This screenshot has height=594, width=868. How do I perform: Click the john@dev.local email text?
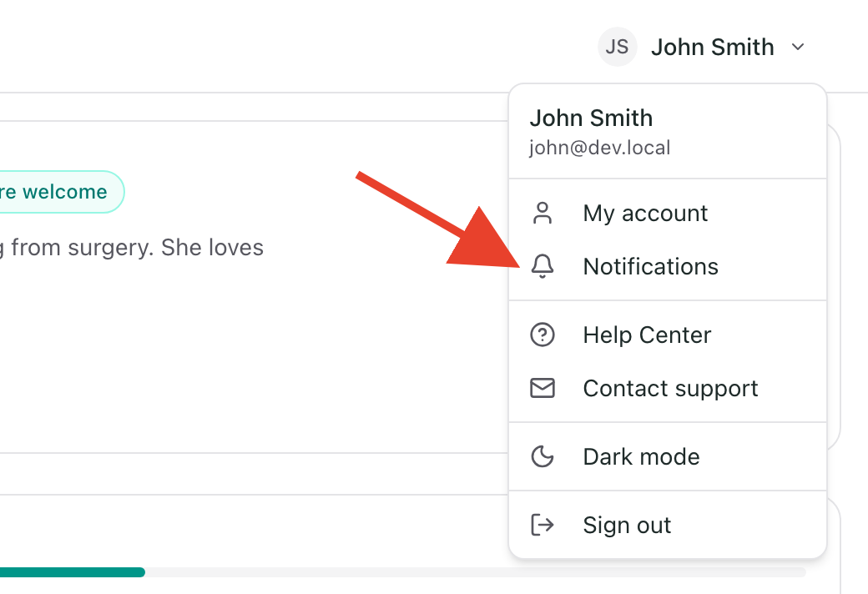point(599,148)
